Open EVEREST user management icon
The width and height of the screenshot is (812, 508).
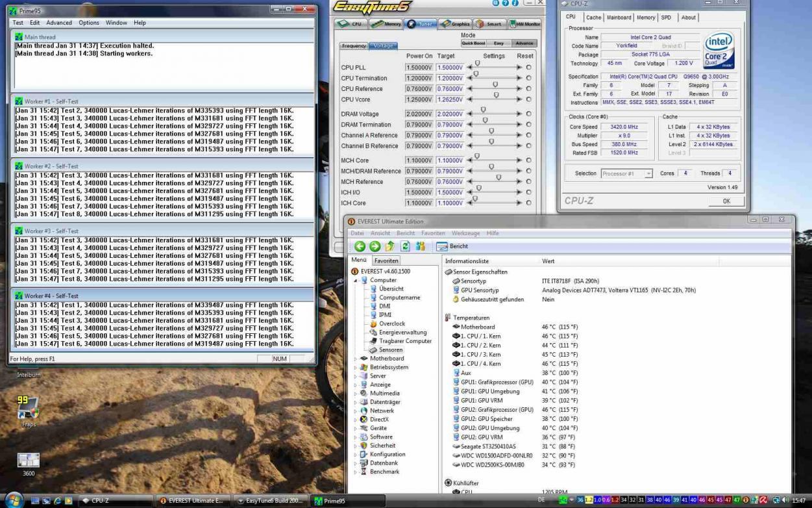[x=421, y=246]
